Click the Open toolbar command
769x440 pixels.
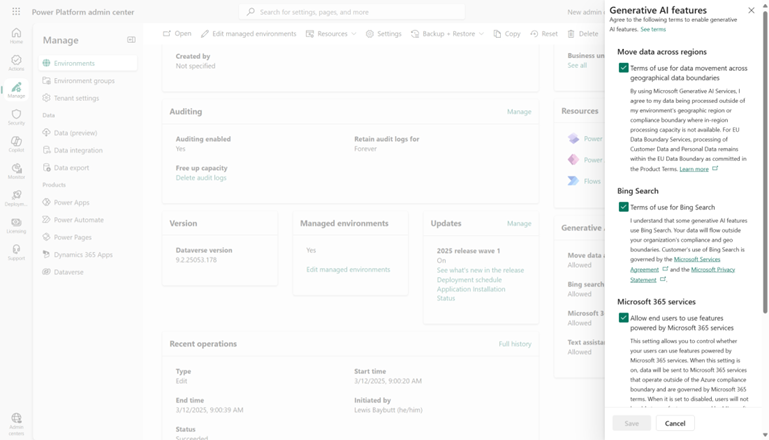point(177,33)
